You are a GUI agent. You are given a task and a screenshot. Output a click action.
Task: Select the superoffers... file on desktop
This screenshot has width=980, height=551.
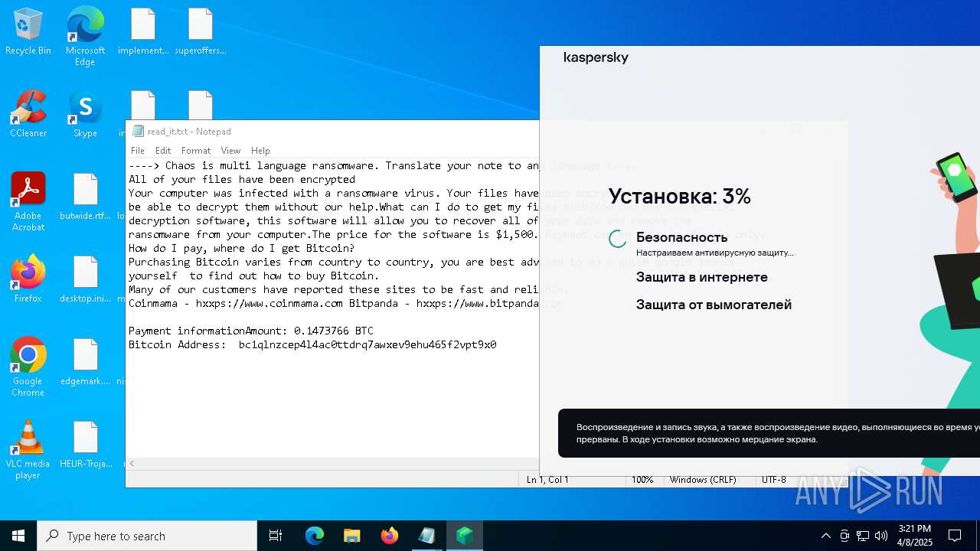[201, 31]
